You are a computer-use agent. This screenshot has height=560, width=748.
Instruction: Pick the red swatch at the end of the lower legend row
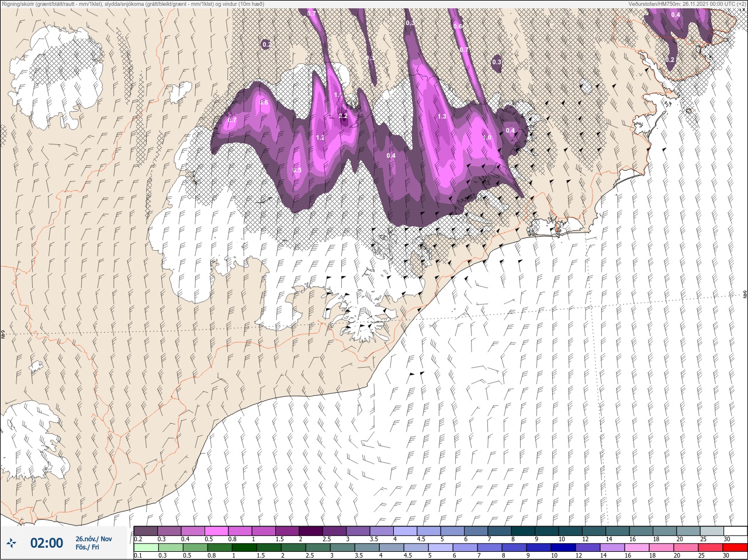[x=735, y=548]
